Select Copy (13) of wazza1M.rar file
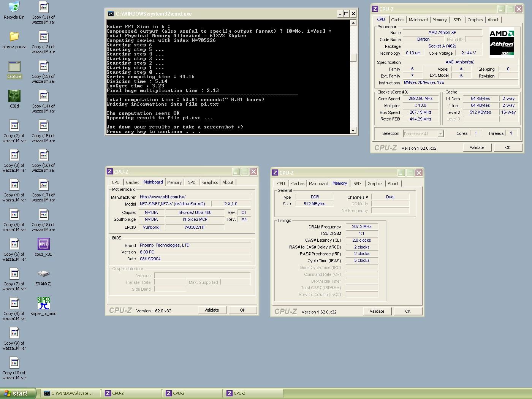532x399 pixels. click(x=43, y=72)
